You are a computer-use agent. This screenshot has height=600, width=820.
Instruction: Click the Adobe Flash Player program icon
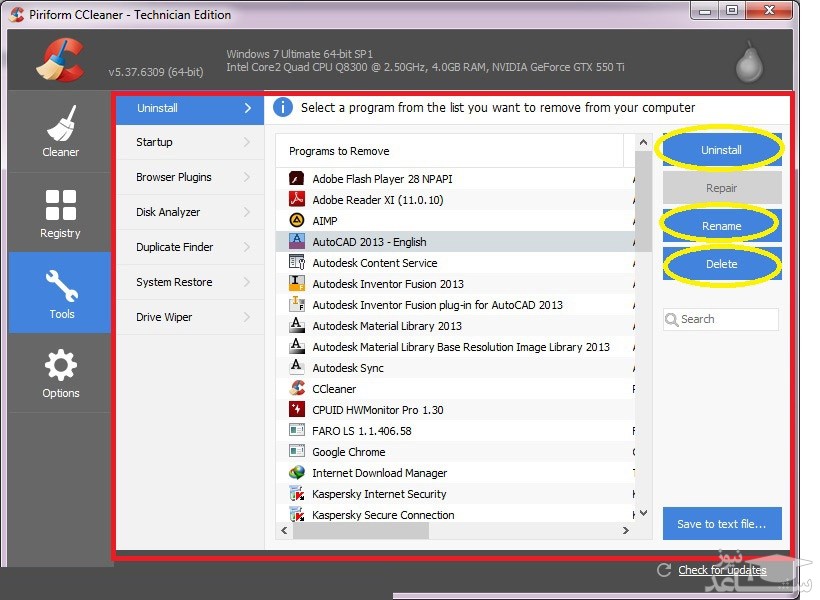296,179
